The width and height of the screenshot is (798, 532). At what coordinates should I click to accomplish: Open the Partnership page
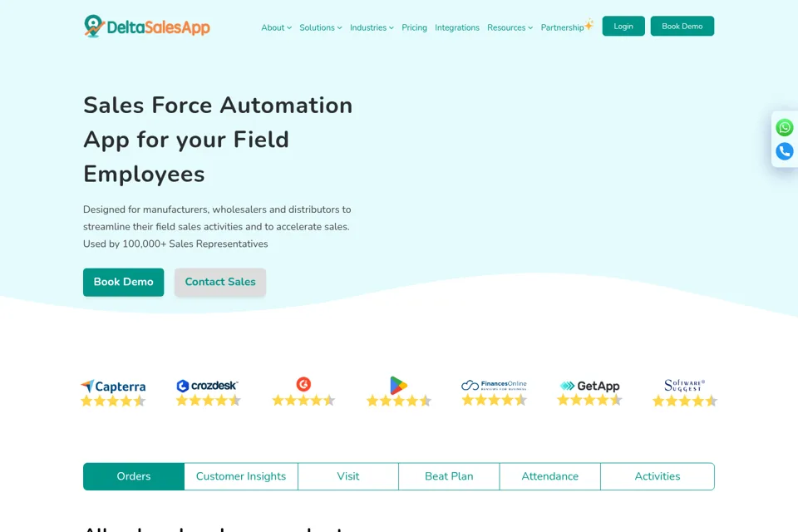click(563, 27)
